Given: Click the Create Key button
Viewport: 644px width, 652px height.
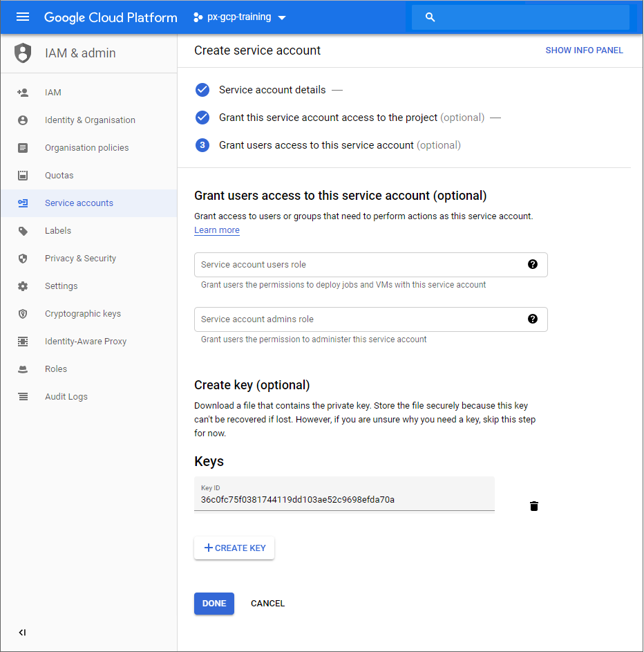Looking at the screenshot, I should (x=234, y=548).
